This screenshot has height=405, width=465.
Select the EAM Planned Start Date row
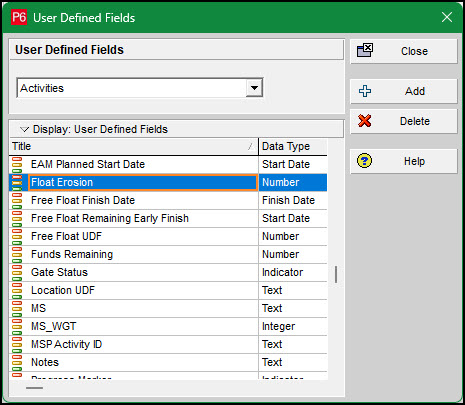coord(168,164)
